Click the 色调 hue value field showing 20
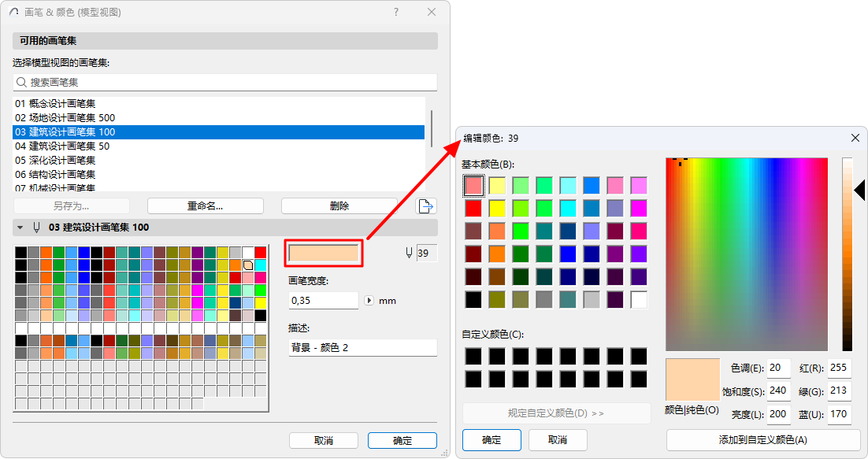 coord(778,368)
